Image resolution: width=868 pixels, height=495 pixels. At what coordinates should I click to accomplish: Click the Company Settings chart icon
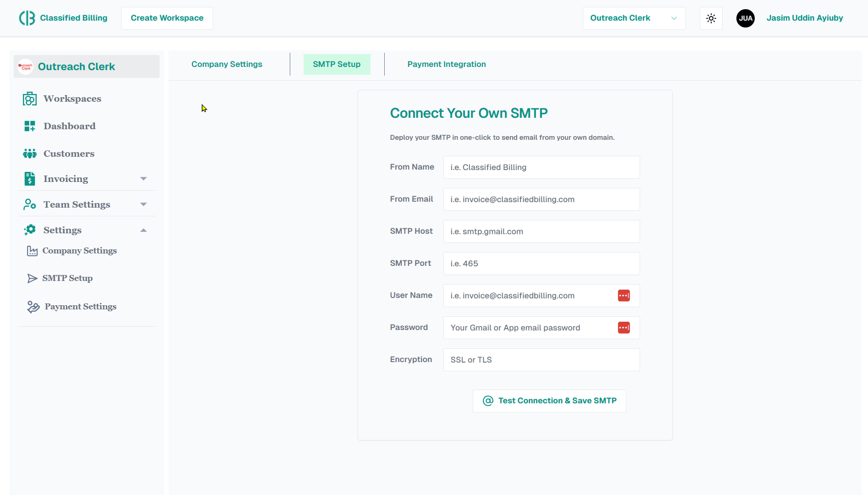[32, 251]
